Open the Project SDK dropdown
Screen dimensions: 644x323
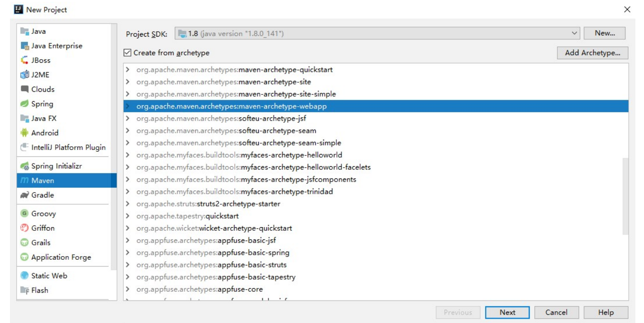377,33
